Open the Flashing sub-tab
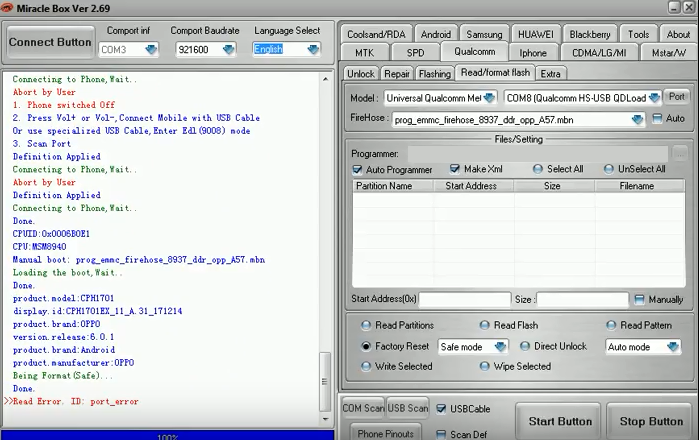 435,74
